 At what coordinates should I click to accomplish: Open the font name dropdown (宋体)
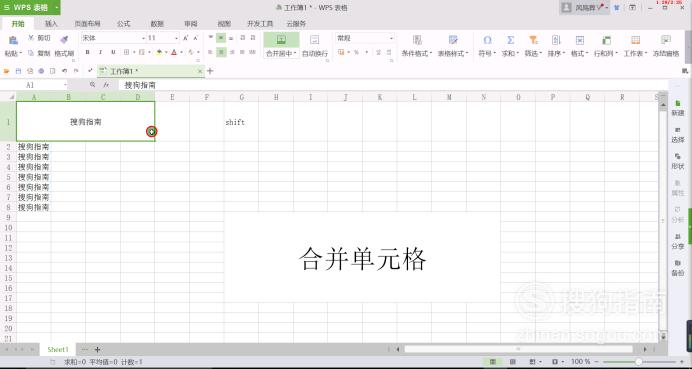pyautogui.click(x=143, y=38)
